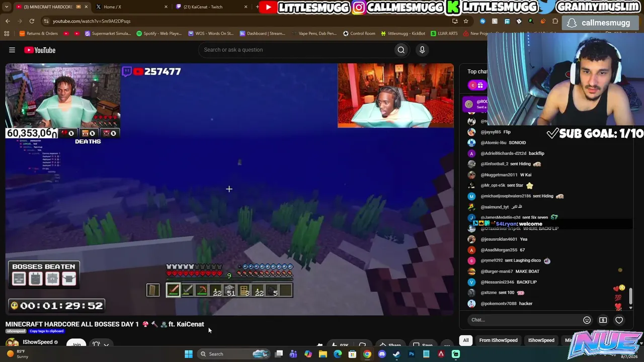Open Discord from the taskbar
644x362 pixels.
[382, 354]
